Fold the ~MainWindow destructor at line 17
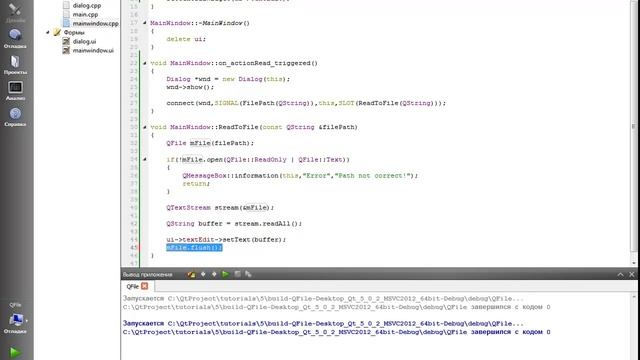Screen dimensions: 640x360 click(x=144, y=23)
